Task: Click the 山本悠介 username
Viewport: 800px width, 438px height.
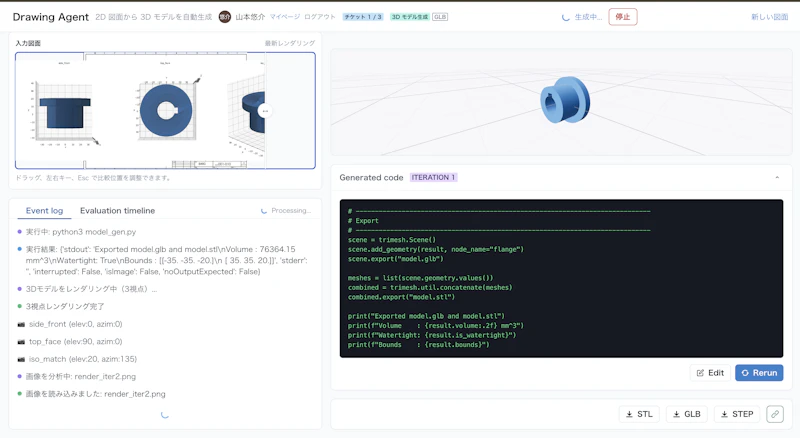Action: click(x=250, y=17)
